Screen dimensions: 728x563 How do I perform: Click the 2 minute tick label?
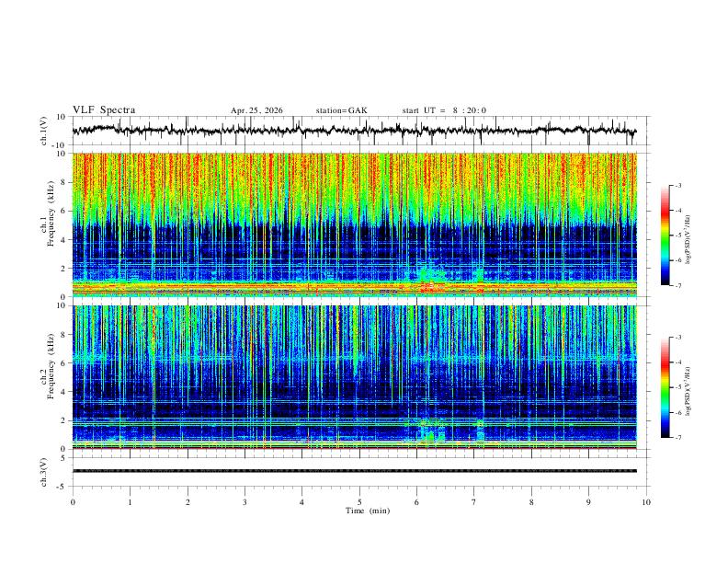pos(188,502)
